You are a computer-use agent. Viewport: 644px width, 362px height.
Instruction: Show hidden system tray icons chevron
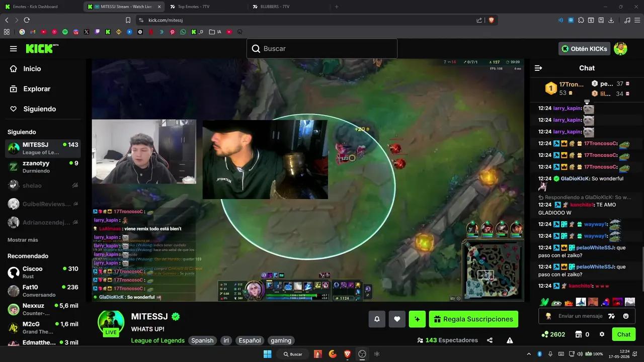pyautogui.click(x=528, y=354)
